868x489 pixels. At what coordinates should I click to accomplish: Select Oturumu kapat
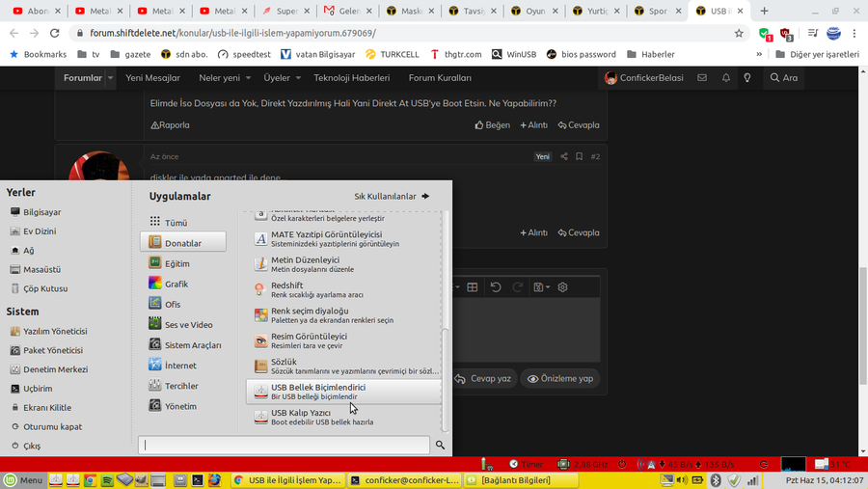pyautogui.click(x=46, y=427)
